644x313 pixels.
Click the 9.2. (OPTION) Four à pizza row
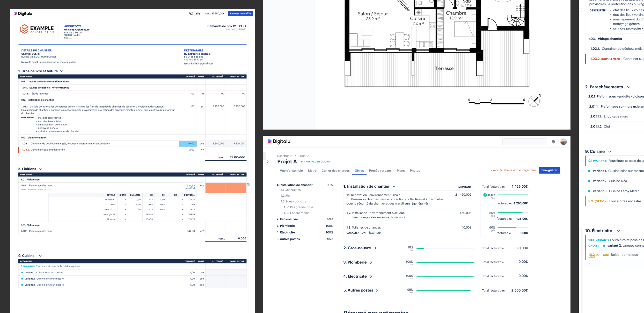(x=615, y=201)
